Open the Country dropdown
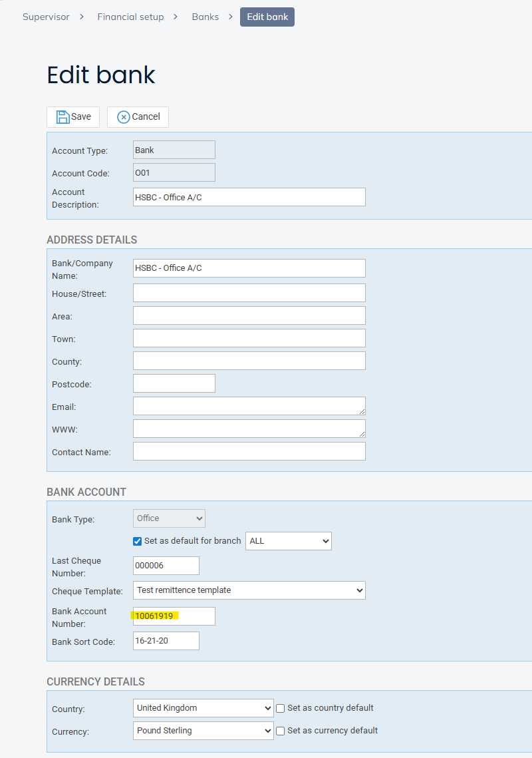Viewport: 532px width, 758px height. click(x=203, y=708)
